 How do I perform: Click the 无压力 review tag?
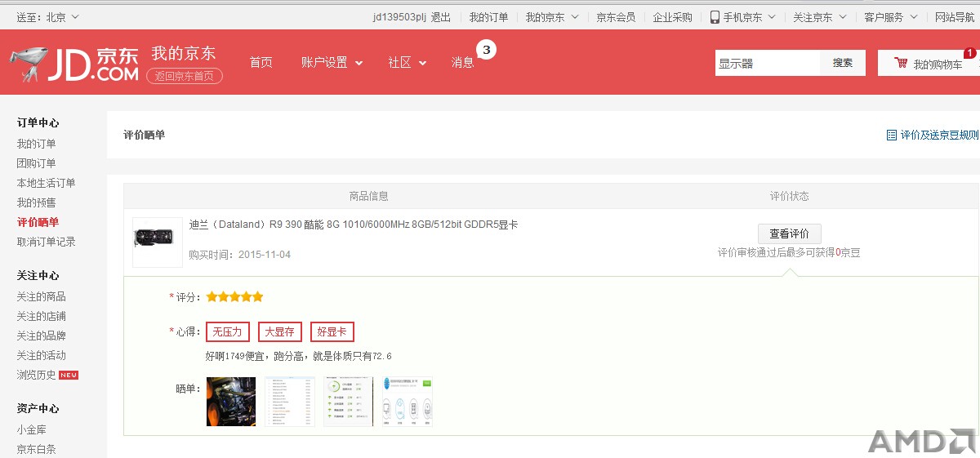click(x=228, y=331)
